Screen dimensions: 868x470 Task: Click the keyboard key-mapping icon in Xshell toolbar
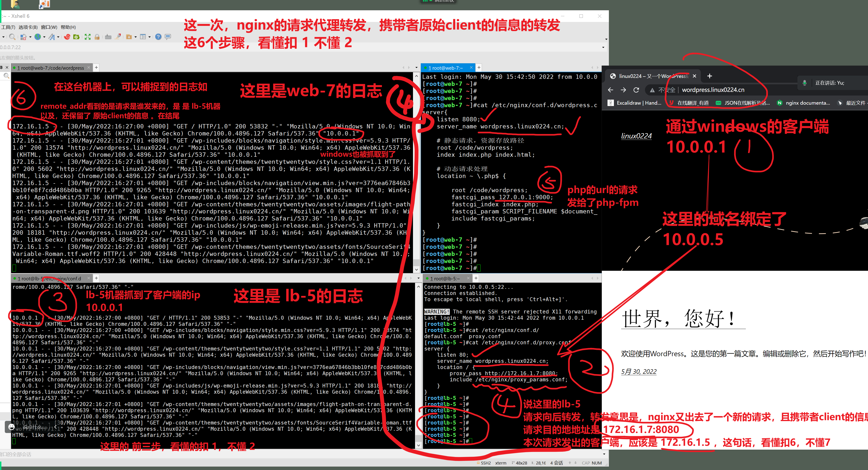(108, 37)
